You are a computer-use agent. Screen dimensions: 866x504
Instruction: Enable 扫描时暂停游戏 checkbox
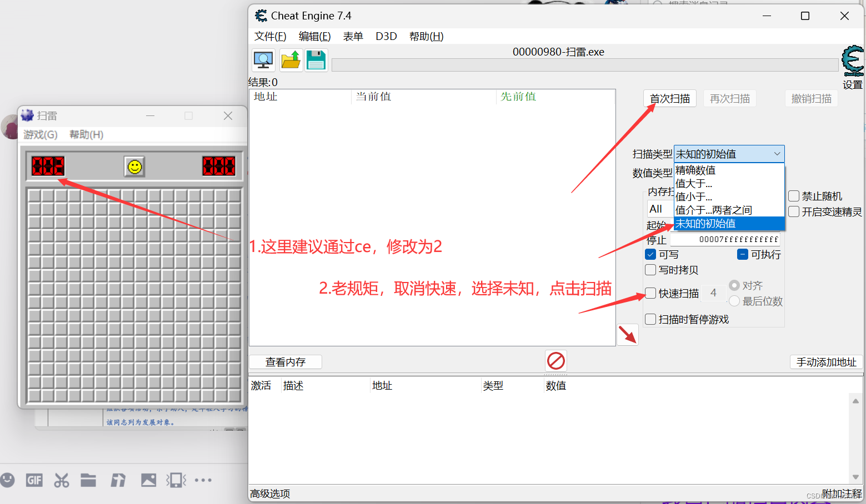click(650, 319)
